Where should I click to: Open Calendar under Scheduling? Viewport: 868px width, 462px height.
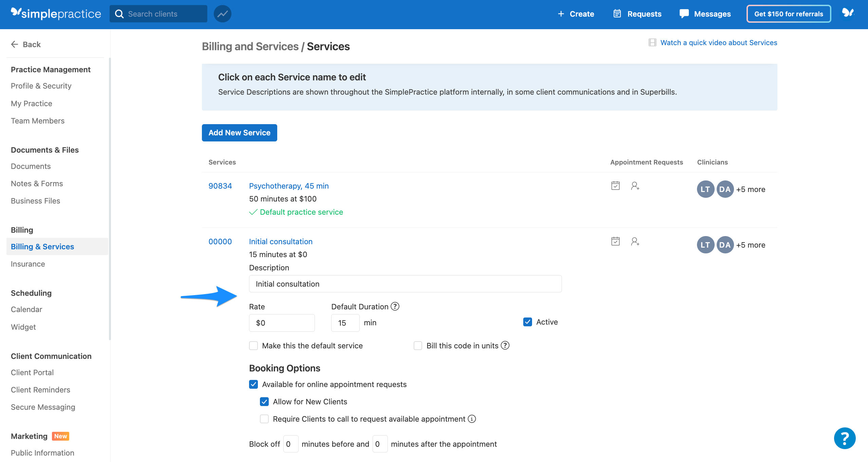click(x=26, y=309)
